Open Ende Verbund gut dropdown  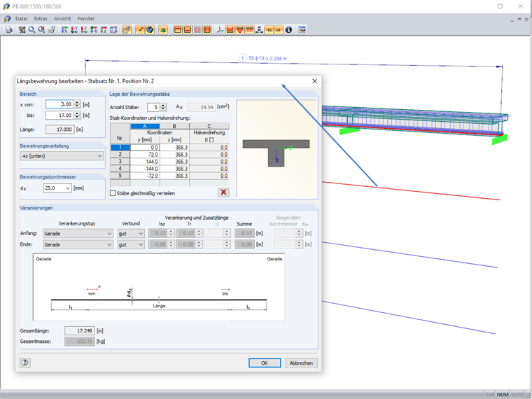tap(131, 244)
